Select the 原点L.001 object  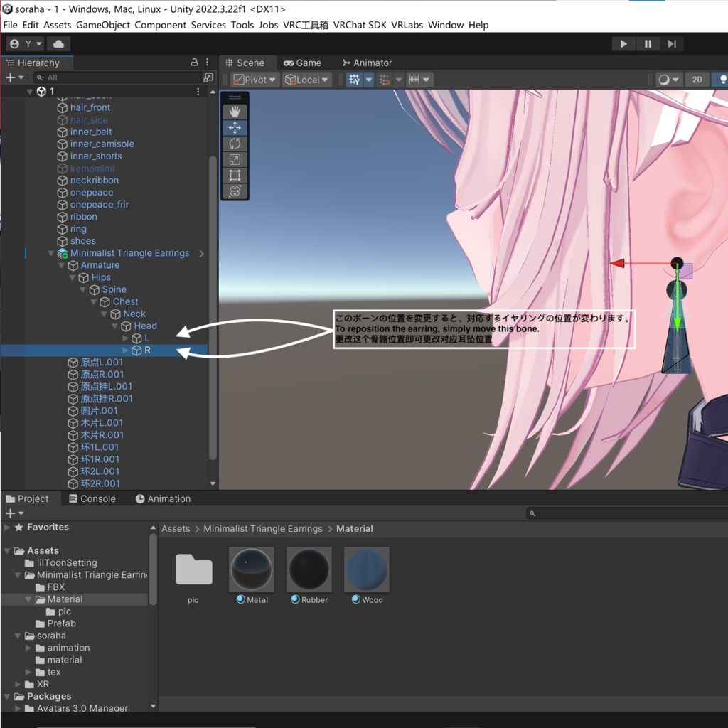coord(102,362)
